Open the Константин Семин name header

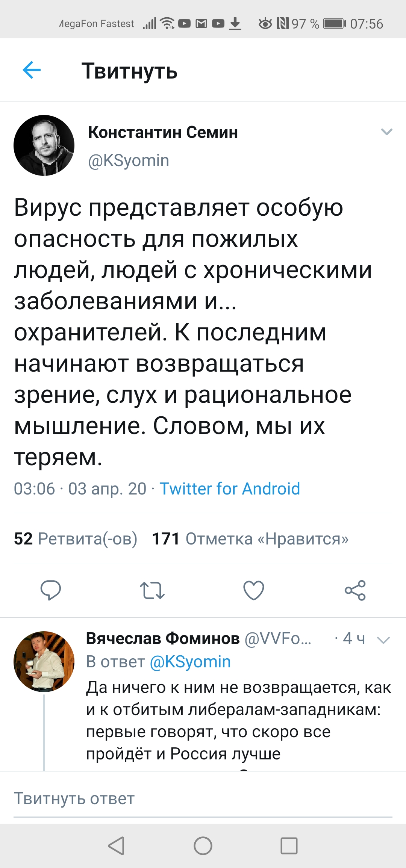[x=163, y=132]
